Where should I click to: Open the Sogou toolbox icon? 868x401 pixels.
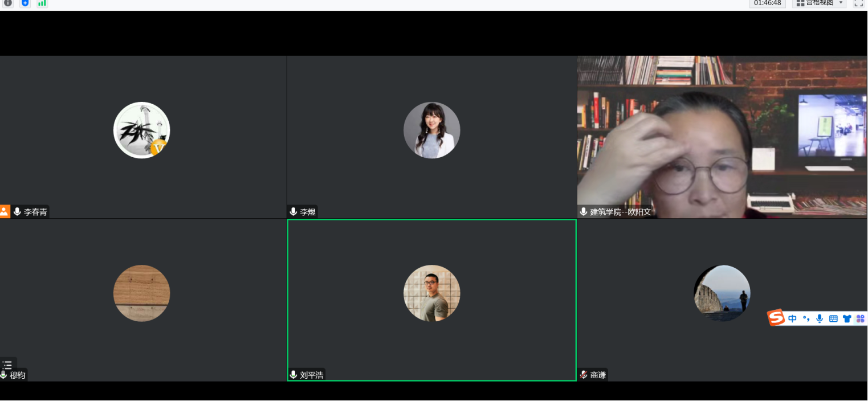pyautogui.click(x=860, y=318)
